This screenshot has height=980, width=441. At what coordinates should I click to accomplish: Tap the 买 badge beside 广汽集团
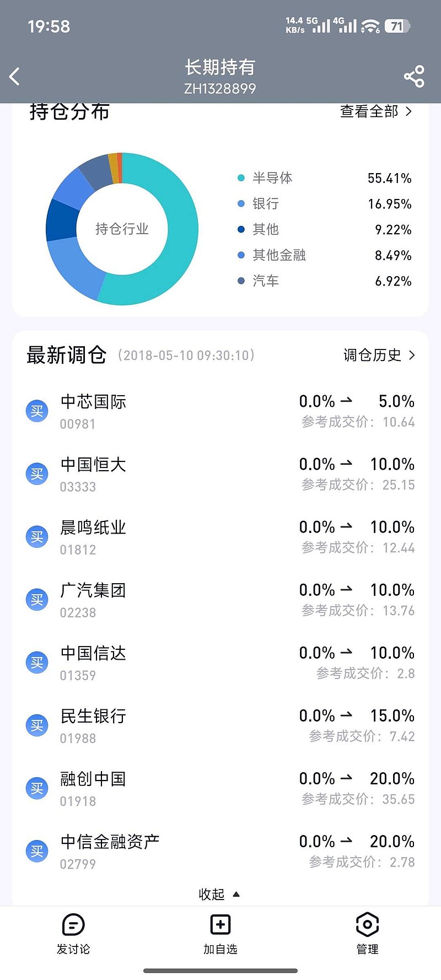(x=37, y=600)
